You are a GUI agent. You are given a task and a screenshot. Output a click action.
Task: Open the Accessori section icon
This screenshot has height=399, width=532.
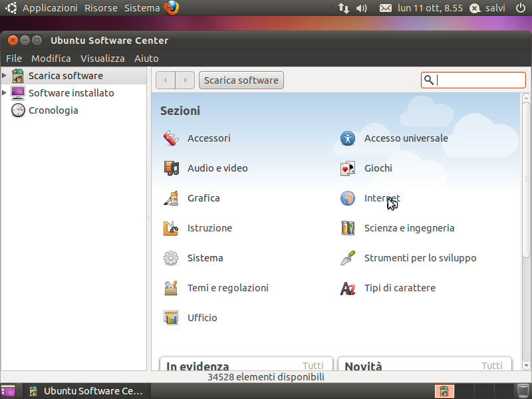pos(171,138)
